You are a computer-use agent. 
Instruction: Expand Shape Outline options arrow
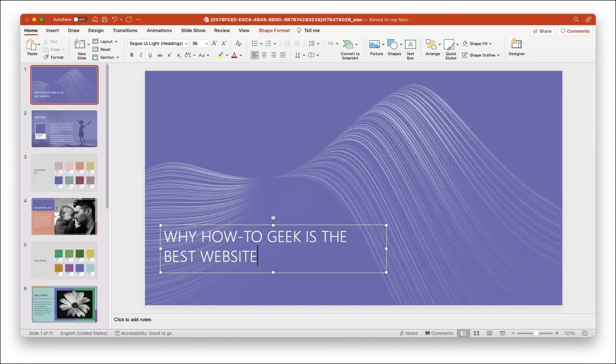pos(498,55)
